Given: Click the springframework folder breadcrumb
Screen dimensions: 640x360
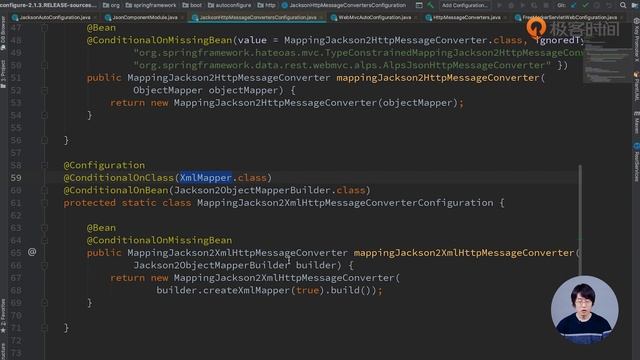Looking at the screenshot, I should point(151,5).
